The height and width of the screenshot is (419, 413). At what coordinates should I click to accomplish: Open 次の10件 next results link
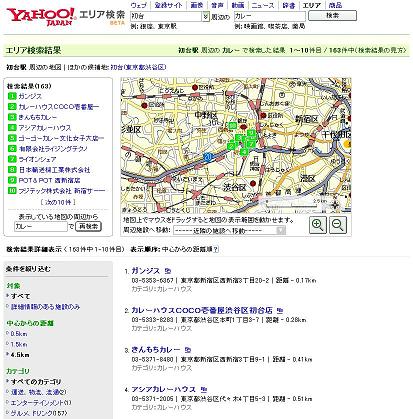click(58, 202)
